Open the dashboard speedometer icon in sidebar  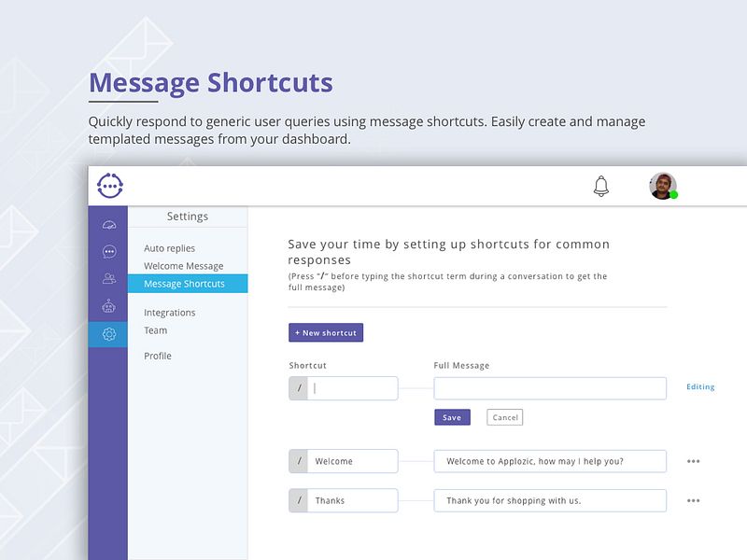[x=109, y=225]
